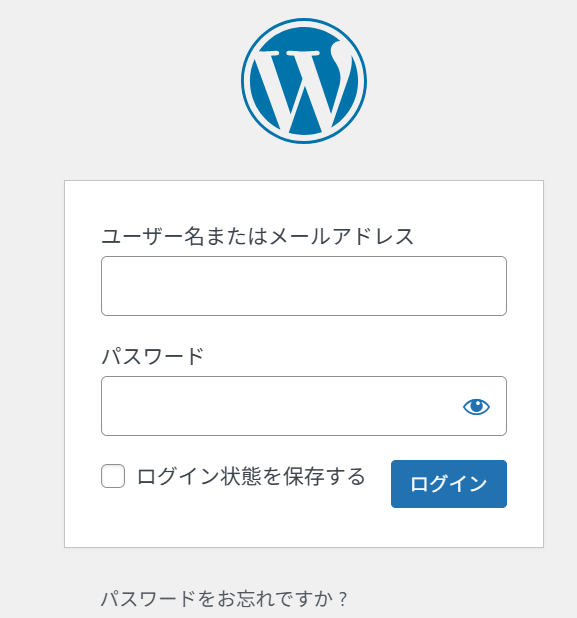Click the ユーザー名またはメールアドレス label text

(x=257, y=236)
